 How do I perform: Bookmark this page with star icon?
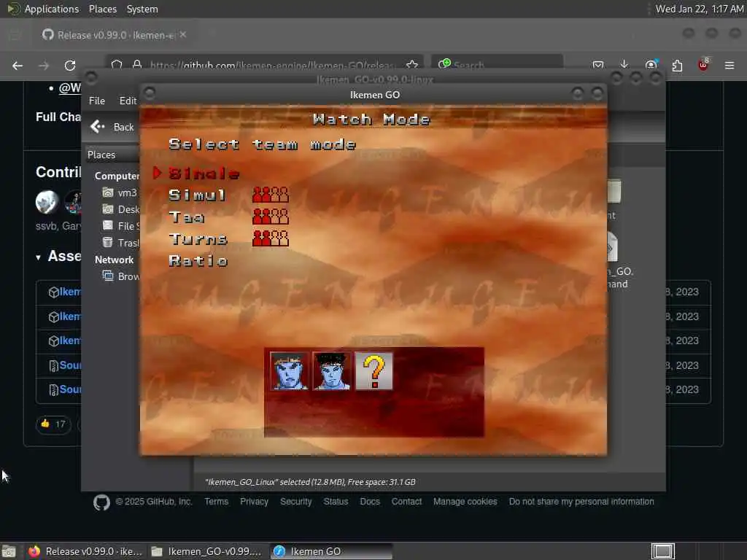[x=412, y=65]
